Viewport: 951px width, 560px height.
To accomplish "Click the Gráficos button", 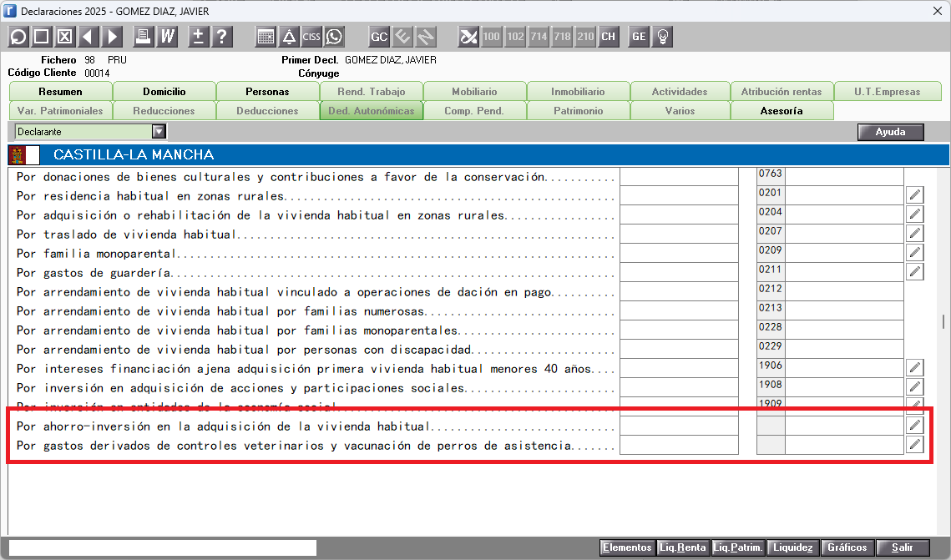I will 847,547.
